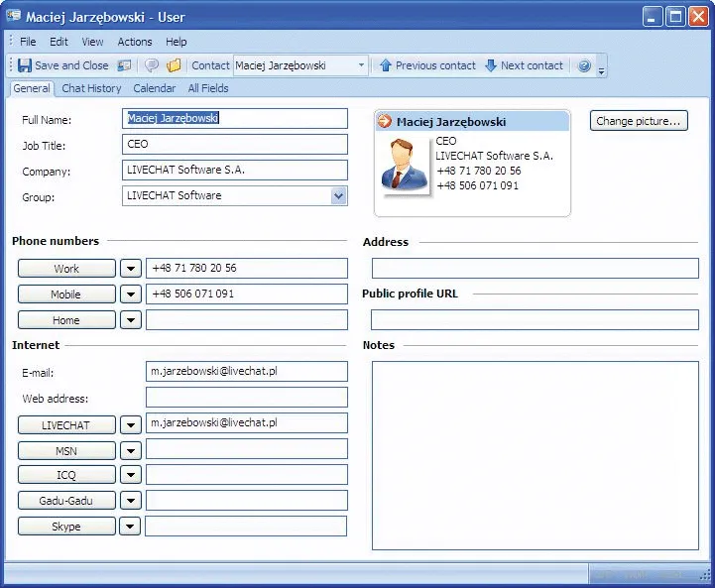
Task: Switch to the All Fields tab
Action: (x=208, y=88)
